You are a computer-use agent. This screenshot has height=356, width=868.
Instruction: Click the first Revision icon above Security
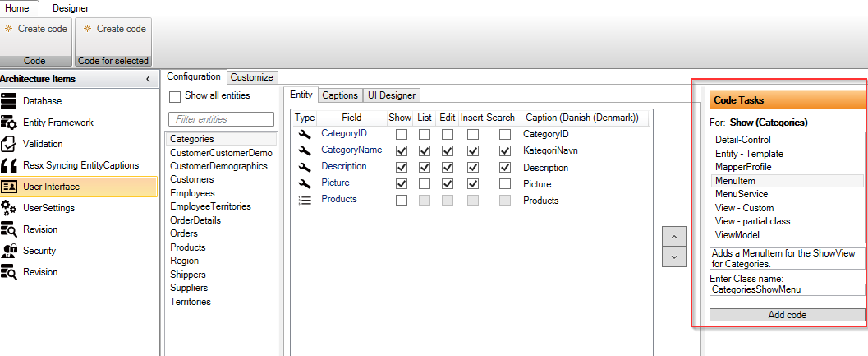point(9,229)
